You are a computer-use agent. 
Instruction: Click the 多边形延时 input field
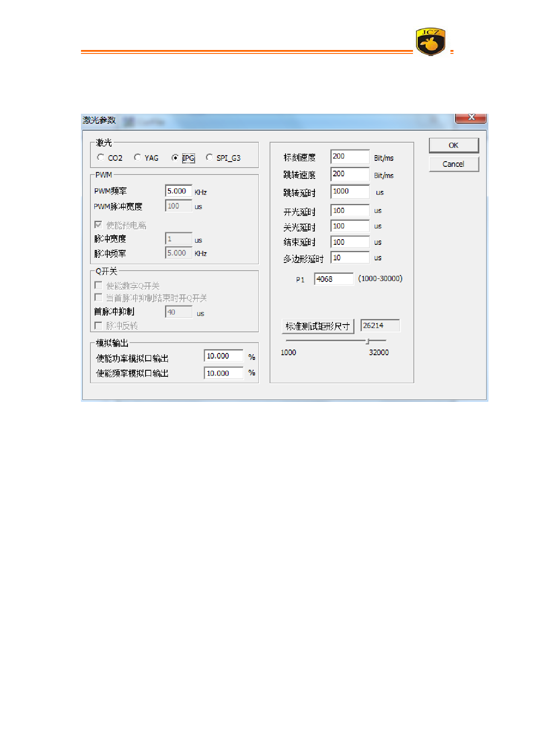(350, 258)
